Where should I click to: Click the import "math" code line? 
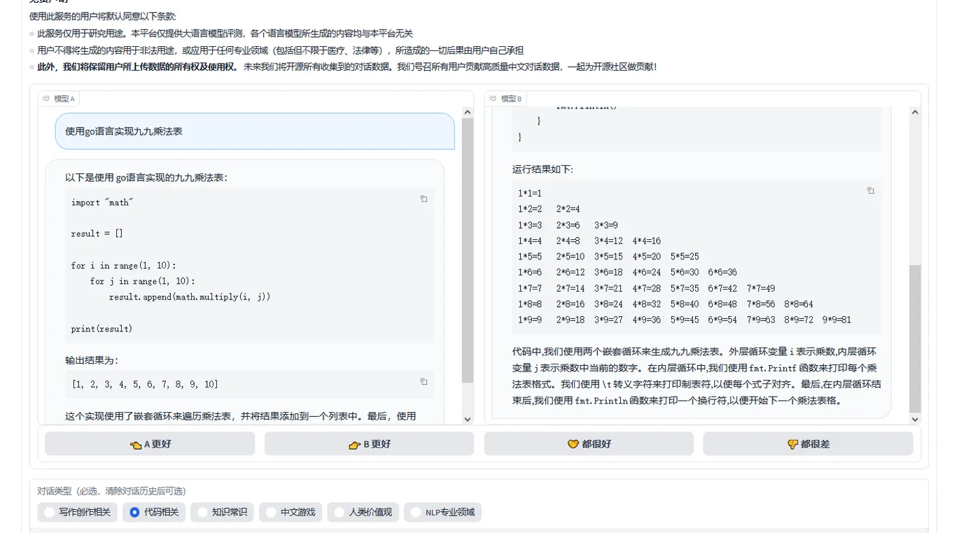tap(102, 202)
